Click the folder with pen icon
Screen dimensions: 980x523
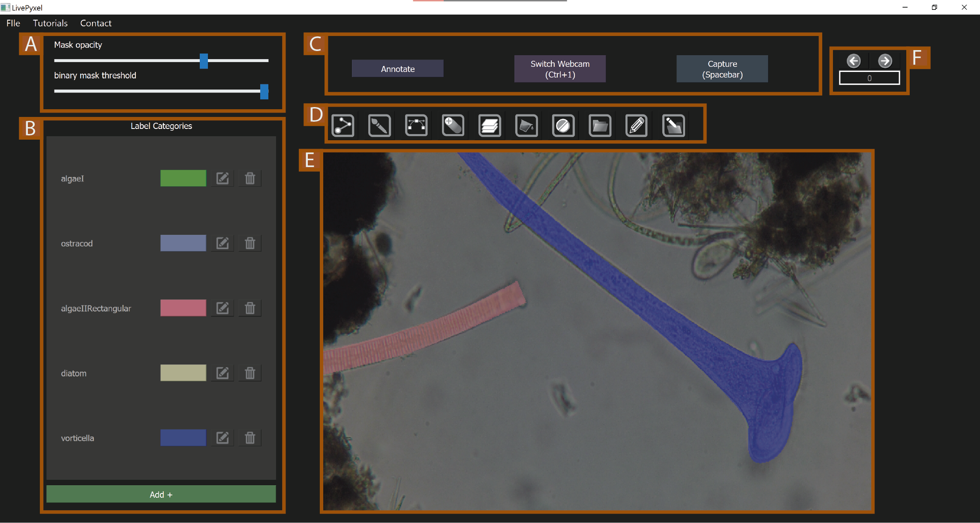[673, 126]
